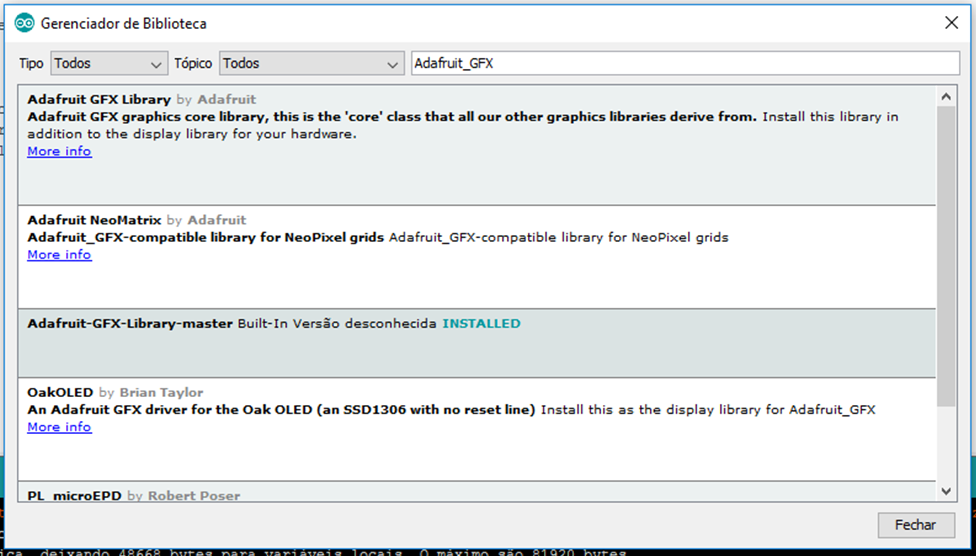Click the Fechar button
The image size is (976, 556).
pyautogui.click(x=916, y=525)
